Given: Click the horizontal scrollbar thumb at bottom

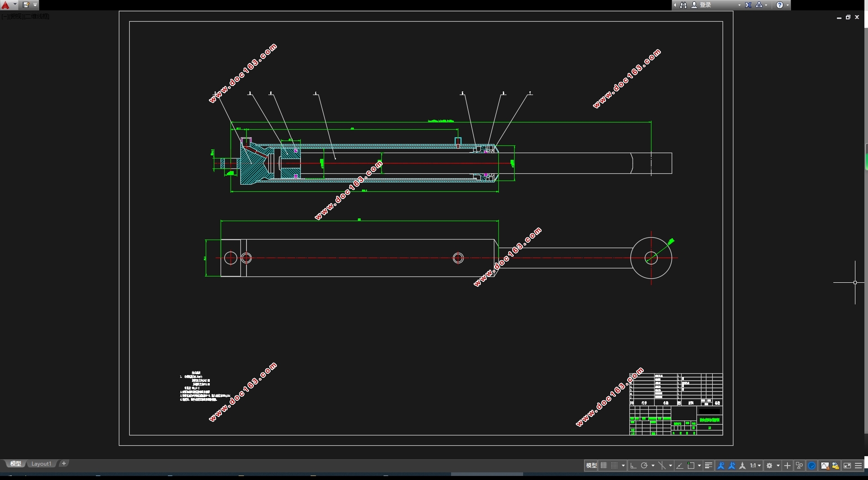Looking at the screenshot, I should (487, 474).
